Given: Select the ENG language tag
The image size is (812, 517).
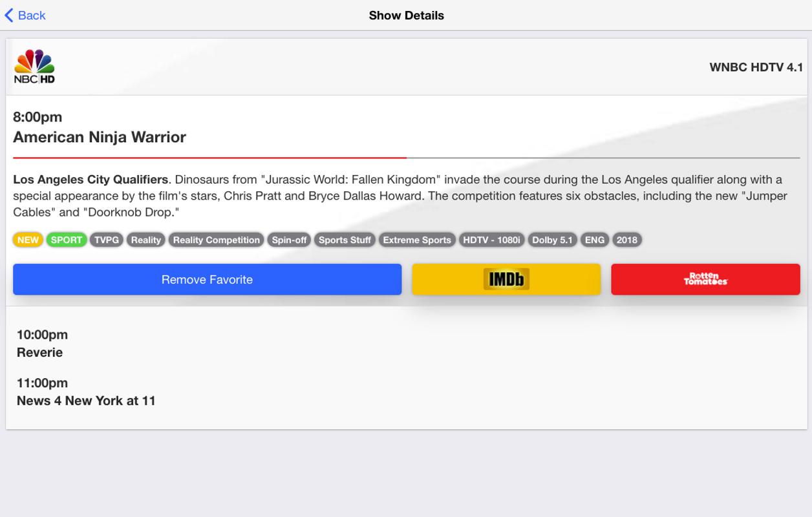Looking at the screenshot, I should [595, 240].
